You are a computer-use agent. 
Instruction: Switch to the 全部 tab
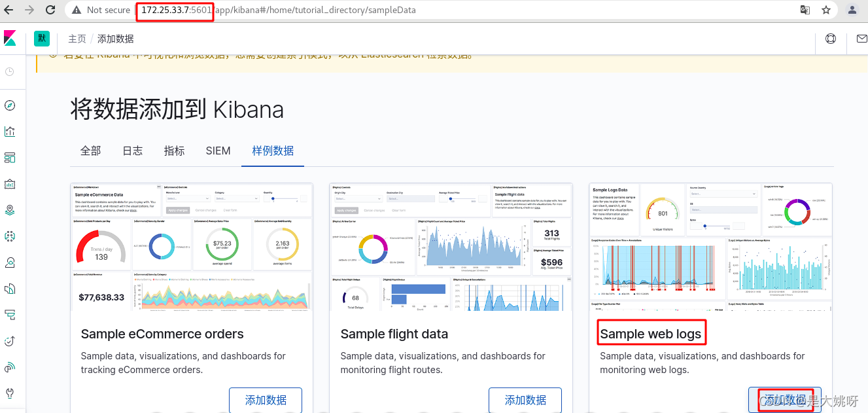click(91, 151)
